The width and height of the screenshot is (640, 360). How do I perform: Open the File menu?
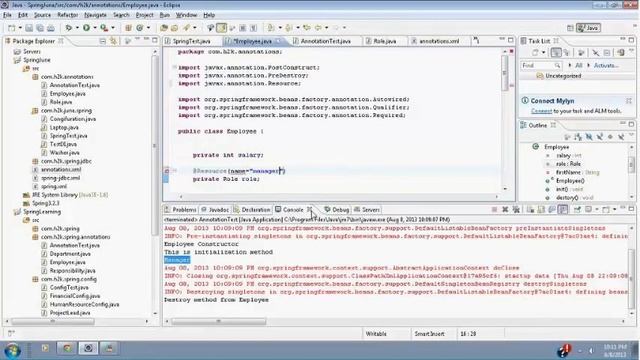(7, 15)
